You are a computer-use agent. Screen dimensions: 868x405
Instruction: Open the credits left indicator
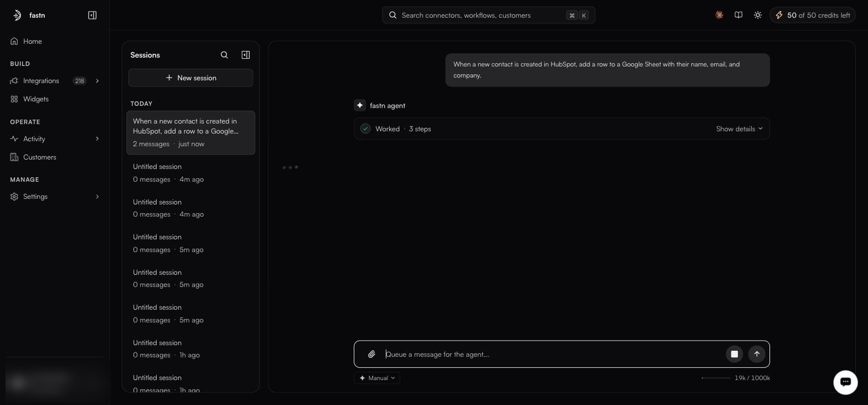[x=813, y=16]
